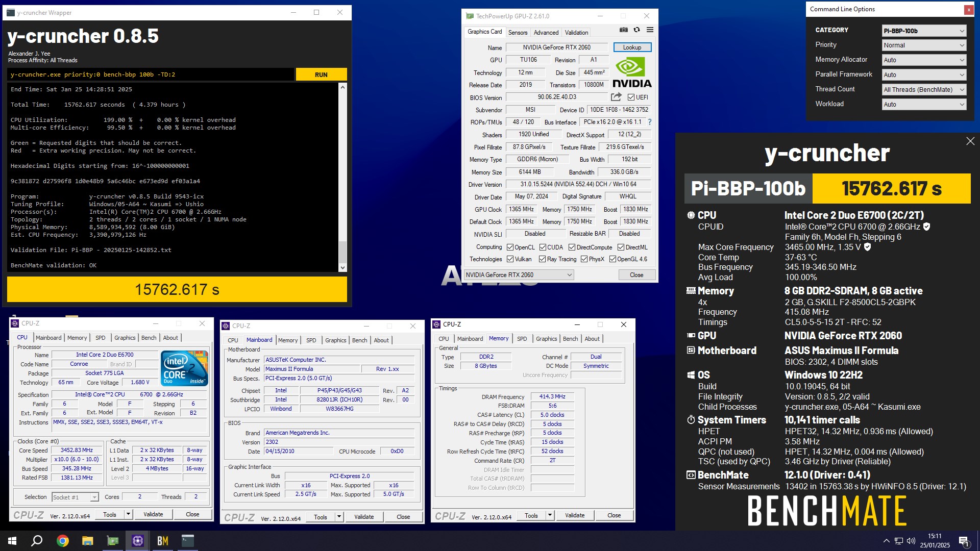This screenshot has height=551, width=980.
Task: Toggle Vulkan checkbox
Action: click(509, 259)
